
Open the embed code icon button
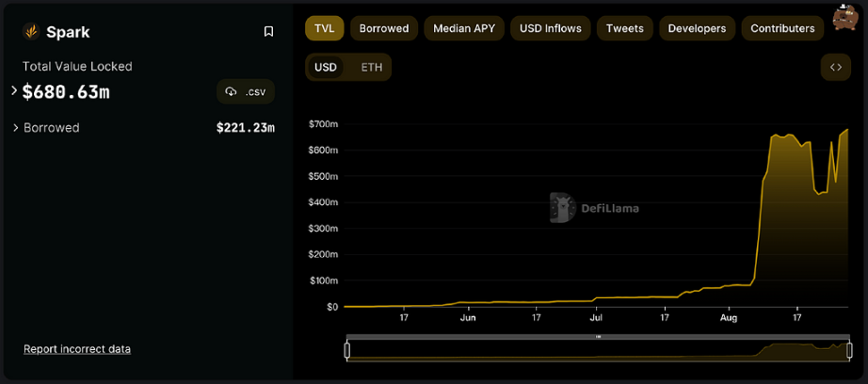835,67
